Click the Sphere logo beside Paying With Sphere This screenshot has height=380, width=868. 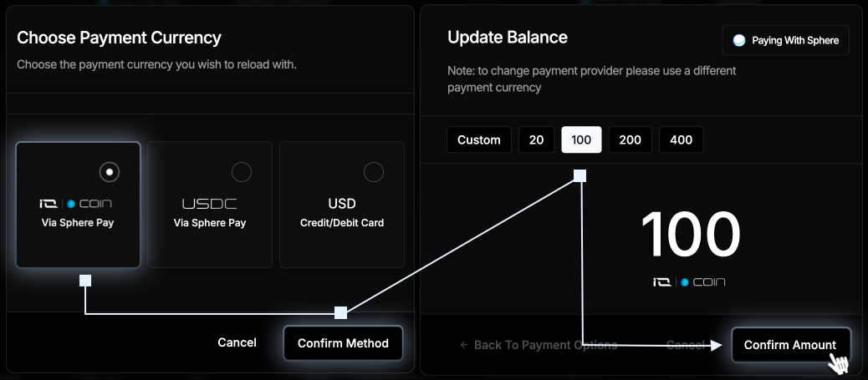(739, 40)
